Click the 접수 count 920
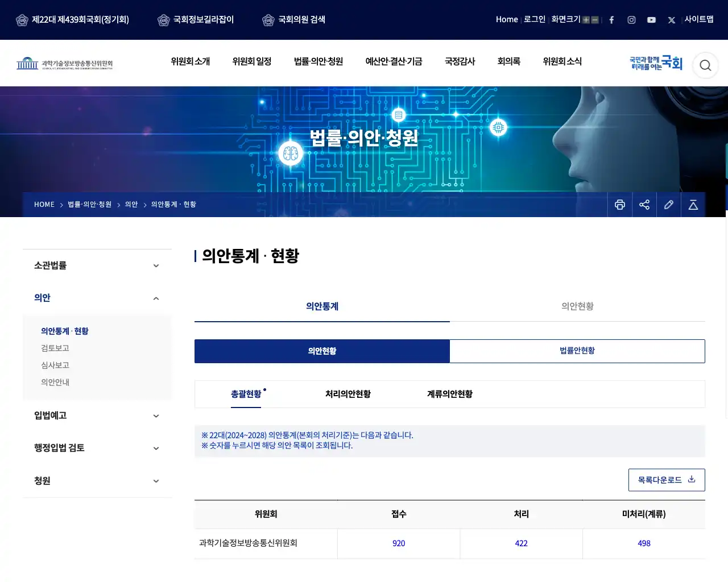The height and width of the screenshot is (582, 728). [399, 543]
